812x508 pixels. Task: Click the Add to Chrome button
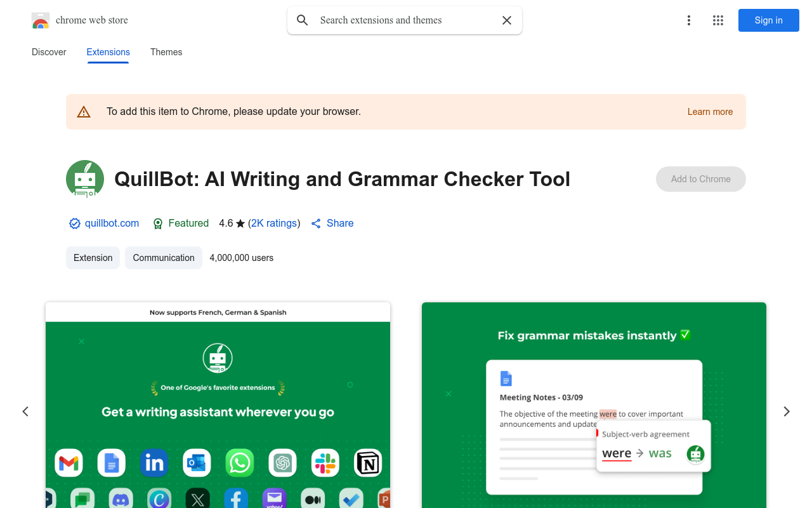(701, 179)
